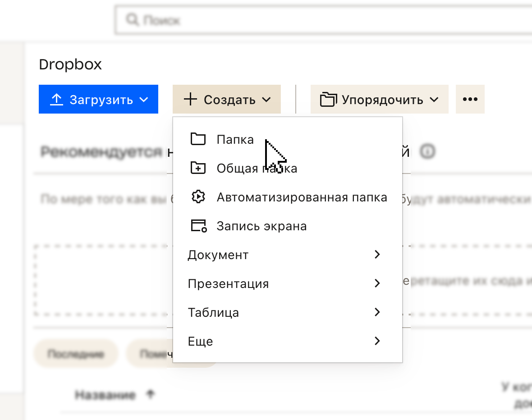Expand the Презентация chevron arrow

pos(377,283)
